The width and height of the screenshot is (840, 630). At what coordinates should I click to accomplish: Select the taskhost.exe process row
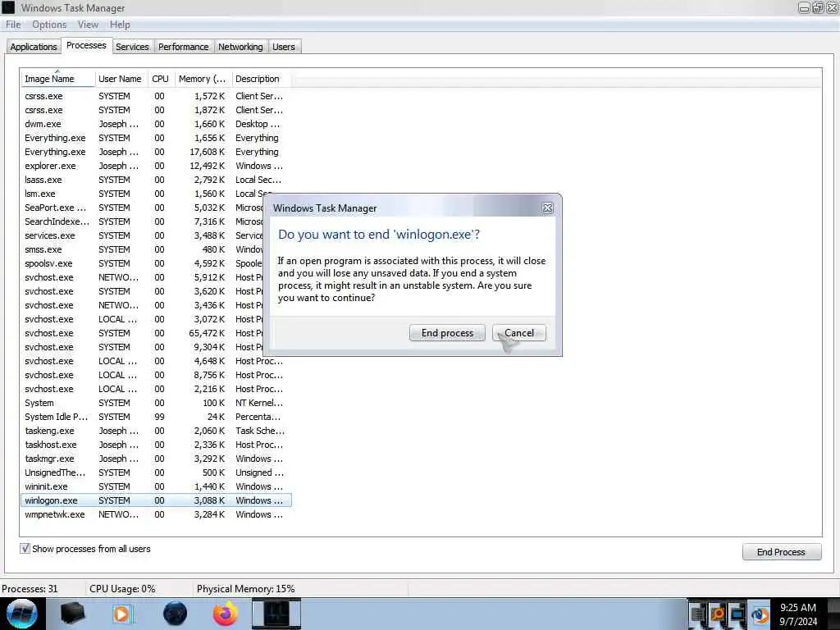(x=156, y=445)
